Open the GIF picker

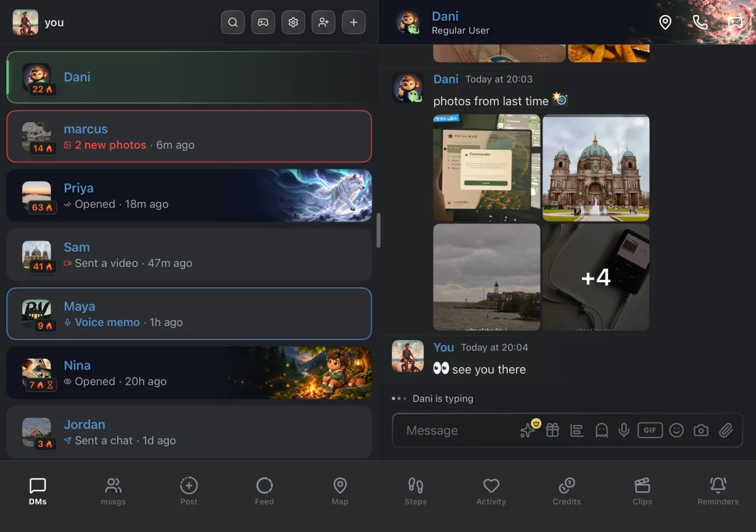tap(650, 431)
